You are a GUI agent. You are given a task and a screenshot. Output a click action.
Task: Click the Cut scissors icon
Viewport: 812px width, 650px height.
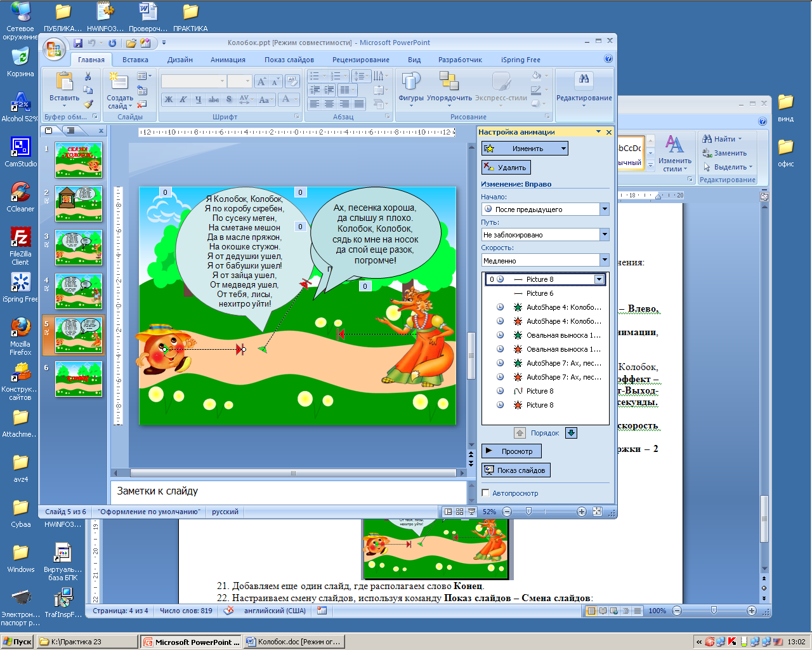coord(88,77)
